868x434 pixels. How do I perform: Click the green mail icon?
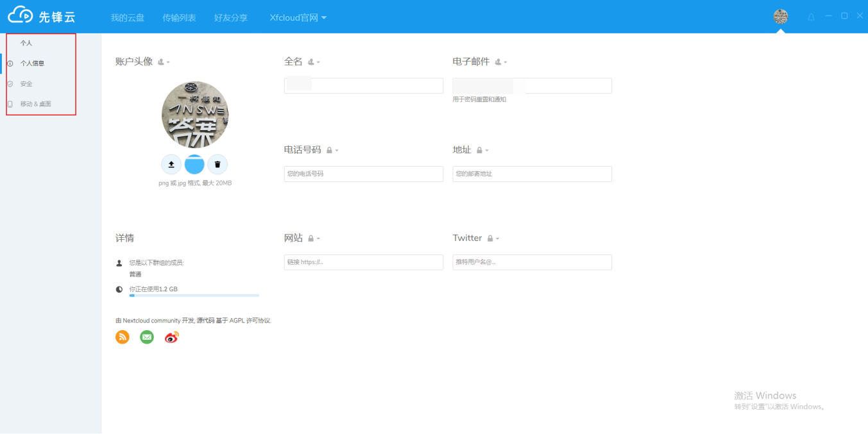(x=147, y=337)
